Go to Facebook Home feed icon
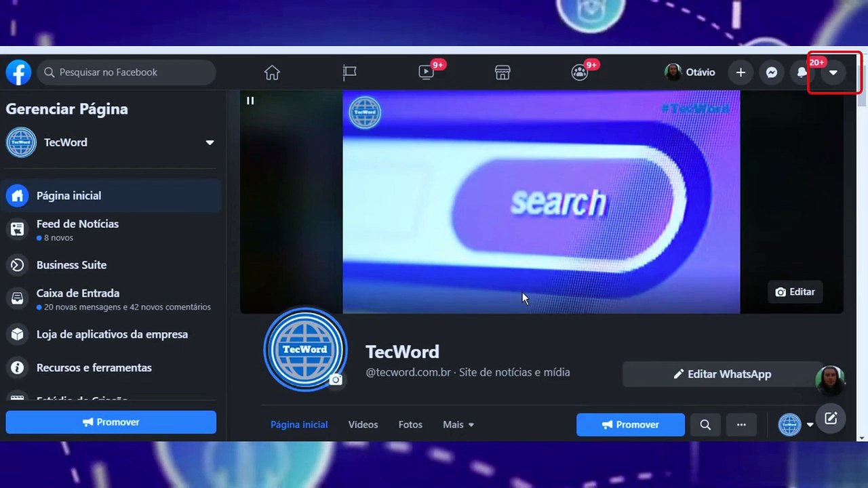This screenshot has height=488, width=868. coord(272,73)
